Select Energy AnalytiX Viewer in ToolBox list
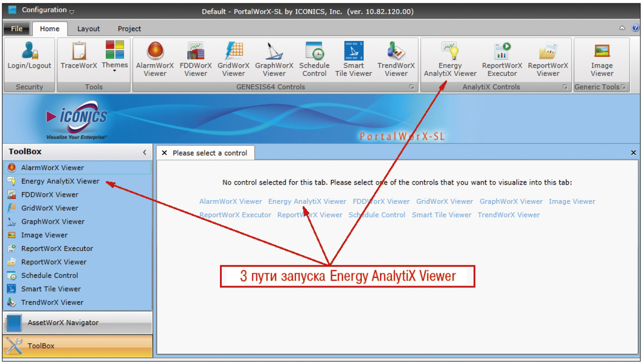Viewport: 644px width, 362px height. [x=77, y=181]
